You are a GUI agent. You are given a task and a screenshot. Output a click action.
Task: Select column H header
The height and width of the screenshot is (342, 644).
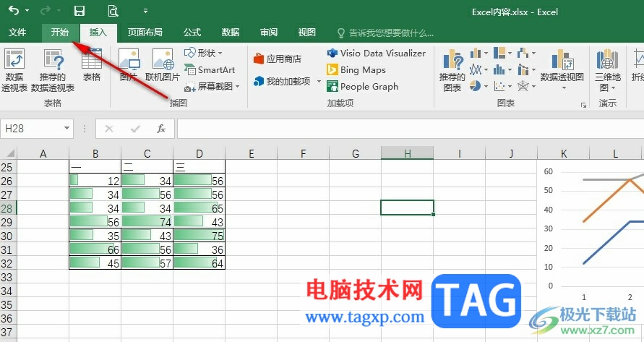pyautogui.click(x=408, y=153)
